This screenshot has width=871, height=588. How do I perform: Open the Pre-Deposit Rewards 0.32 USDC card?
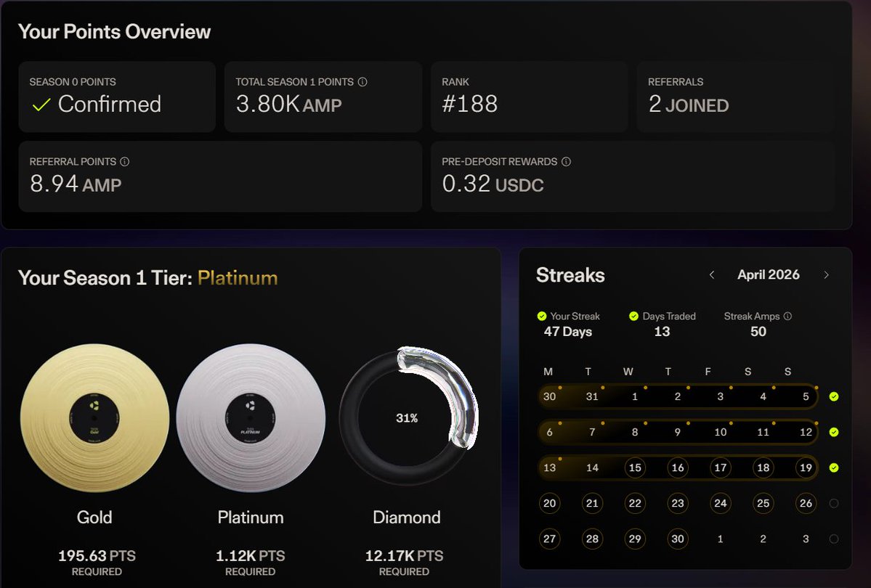coord(632,176)
